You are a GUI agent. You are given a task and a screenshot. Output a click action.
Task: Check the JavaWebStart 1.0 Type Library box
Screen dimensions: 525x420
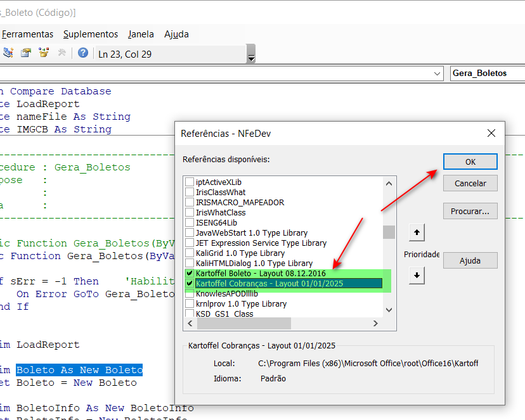pyautogui.click(x=190, y=233)
